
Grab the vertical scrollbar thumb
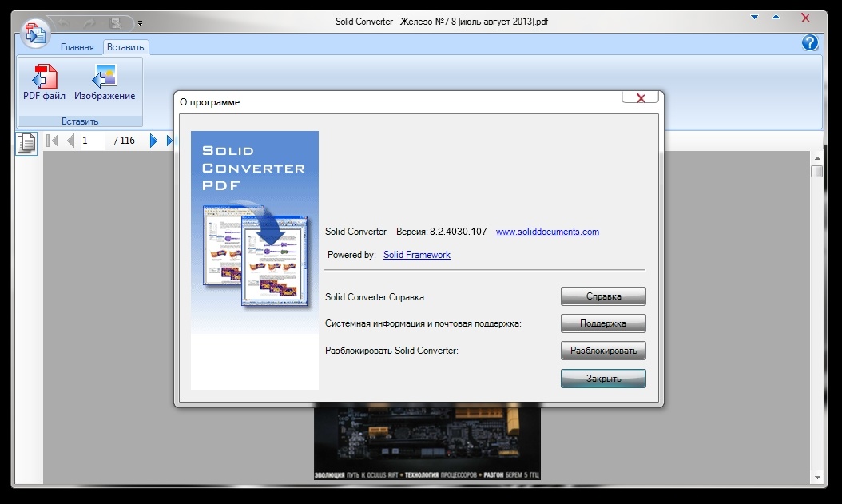pos(817,171)
